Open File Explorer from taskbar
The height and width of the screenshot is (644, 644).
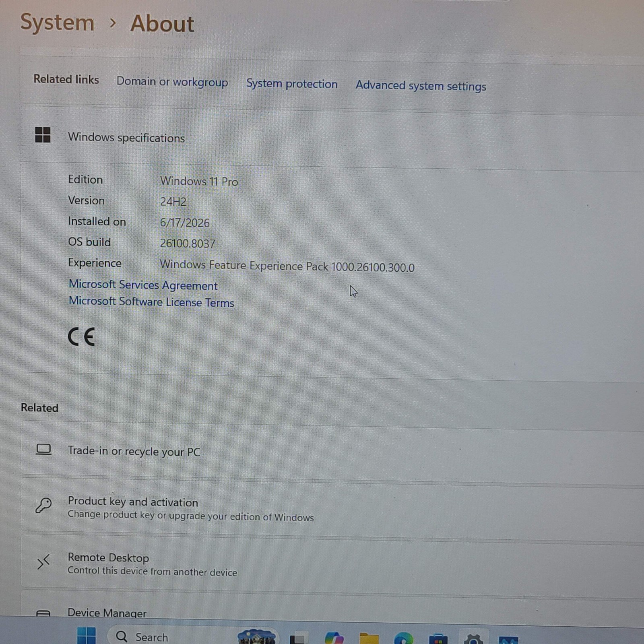coord(369,638)
